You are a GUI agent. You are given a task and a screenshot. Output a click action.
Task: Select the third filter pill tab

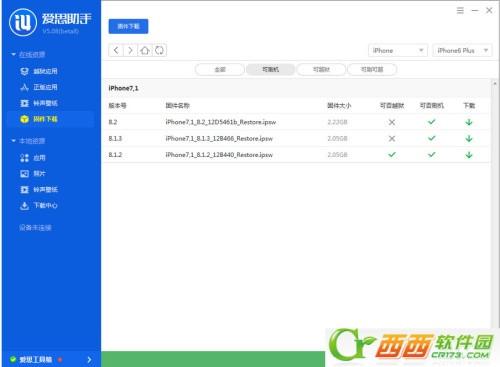[x=321, y=69]
